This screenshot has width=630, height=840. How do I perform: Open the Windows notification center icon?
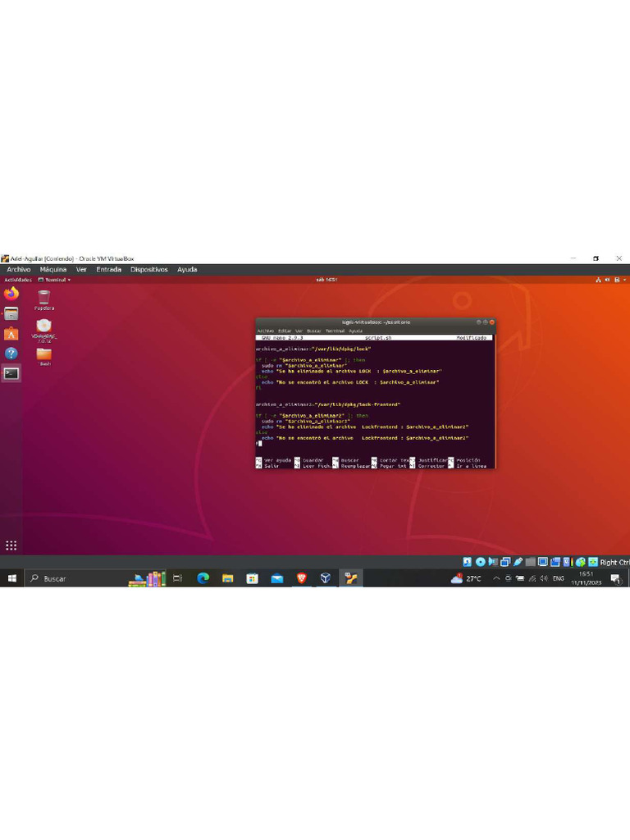point(616,578)
